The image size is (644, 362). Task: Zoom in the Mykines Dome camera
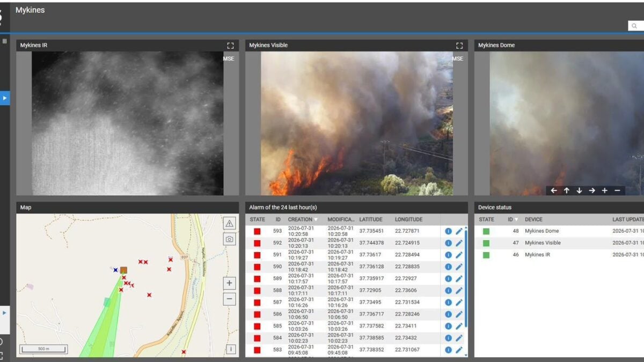(604, 190)
